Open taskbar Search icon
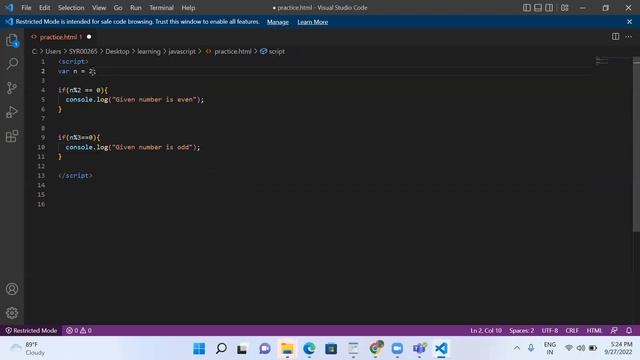Image resolution: width=640 pixels, height=360 pixels. coord(221,349)
